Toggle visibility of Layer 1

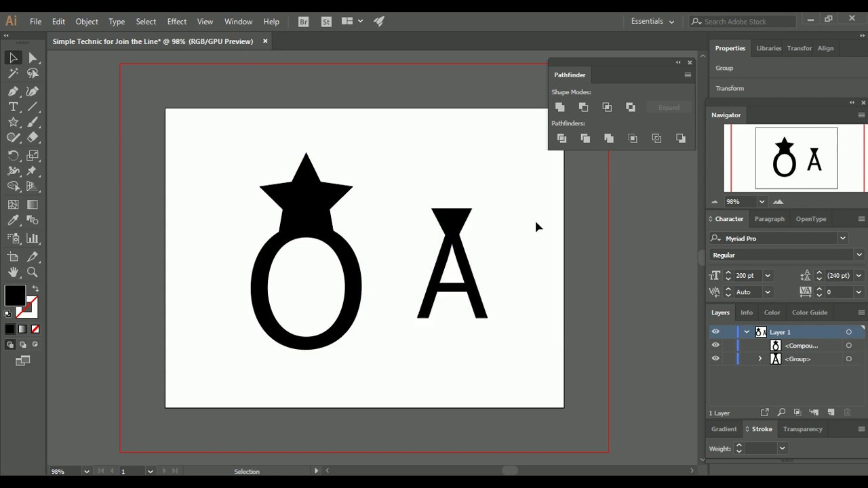pyautogui.click(x=715, y=332)
